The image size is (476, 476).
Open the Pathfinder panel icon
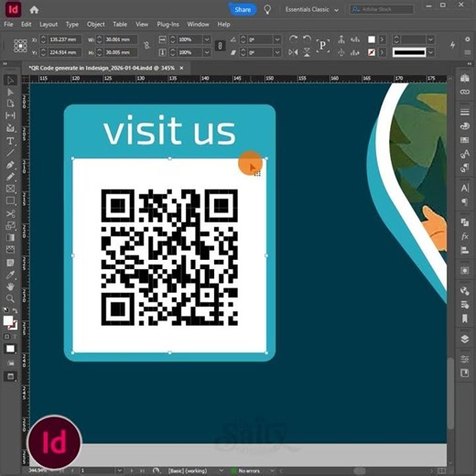[465, 222]
